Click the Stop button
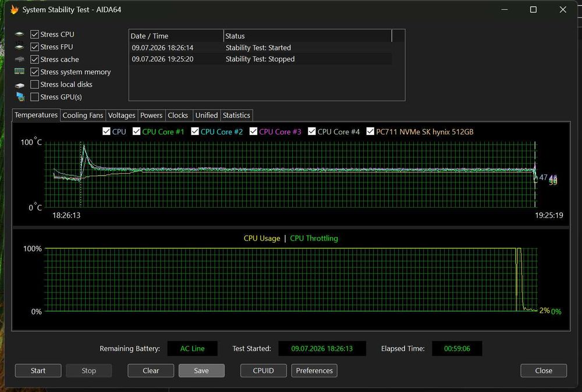582x392 pixels. [88, 370]
